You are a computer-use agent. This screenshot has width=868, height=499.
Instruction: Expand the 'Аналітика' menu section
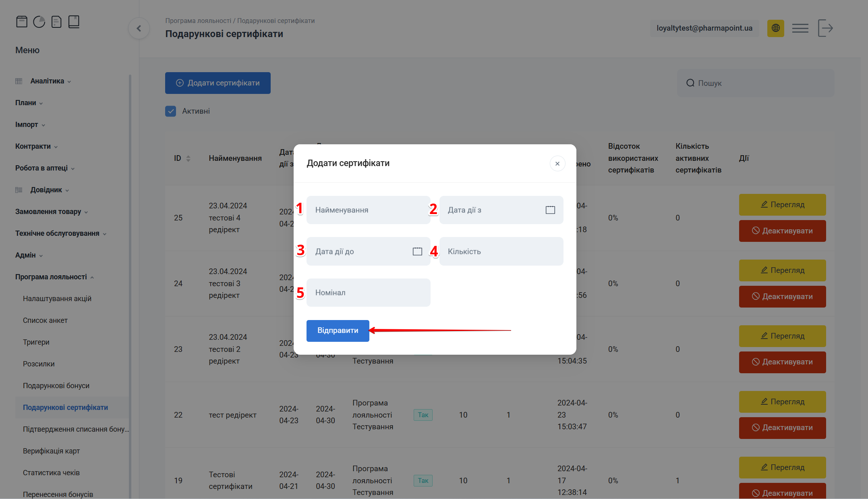point(48,81)
